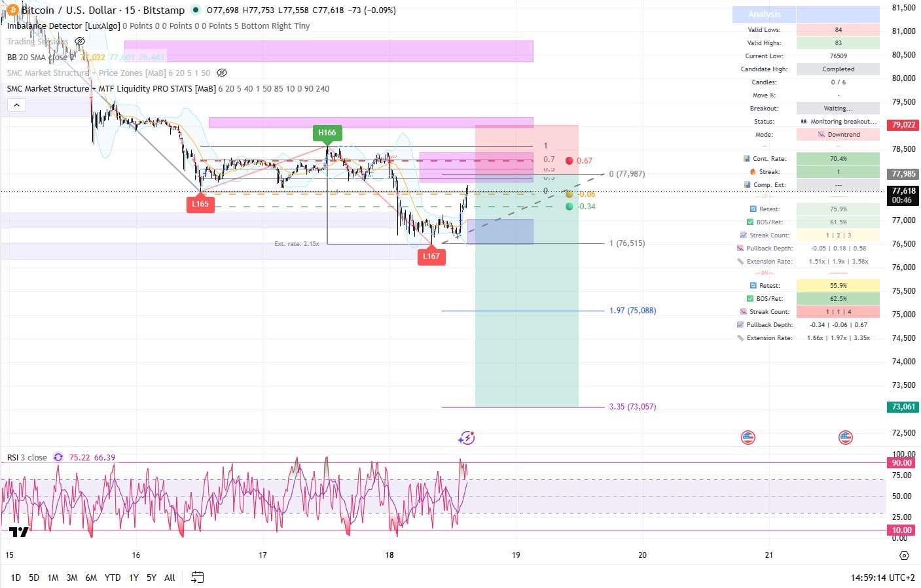Click the 70.4% continuation rate cell
The height and width of the screenshot is (588, 921).
point(838,158)
